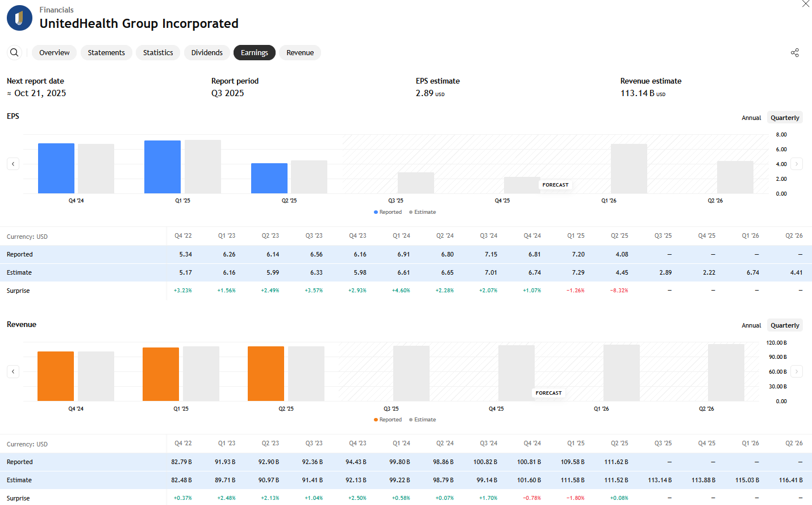
Task: Click the Financials heading text
Action: pyautogui.click(x=56, y=10)
